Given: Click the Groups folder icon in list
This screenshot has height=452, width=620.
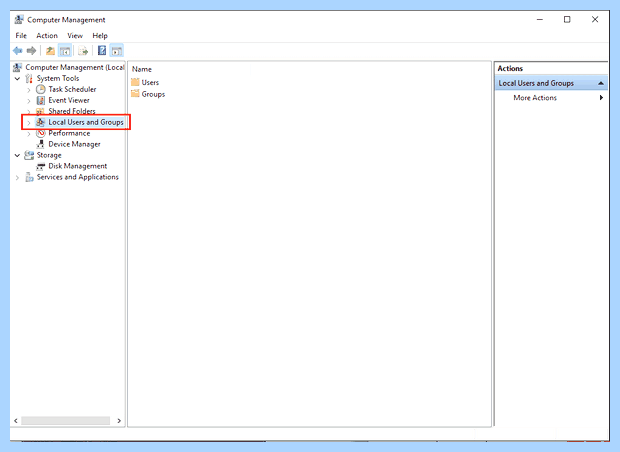Looking at the screenshot, I should (x=135, y=94).
